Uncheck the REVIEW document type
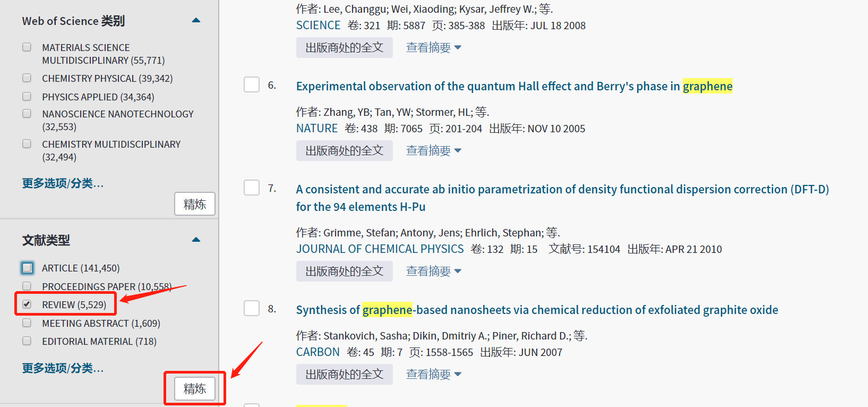 pyautogui.click(x=27, y=304)
